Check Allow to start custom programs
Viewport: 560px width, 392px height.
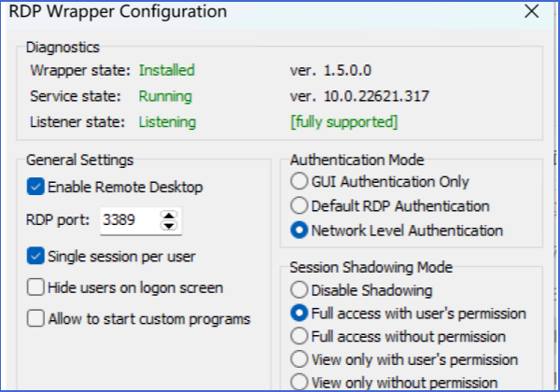(36, 318)
